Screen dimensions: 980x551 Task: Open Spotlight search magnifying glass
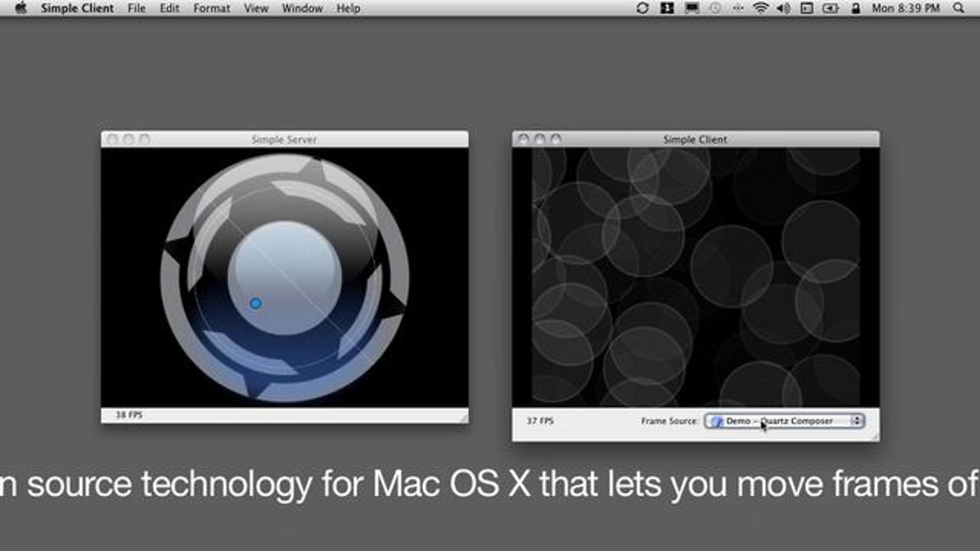click(958, 8)
